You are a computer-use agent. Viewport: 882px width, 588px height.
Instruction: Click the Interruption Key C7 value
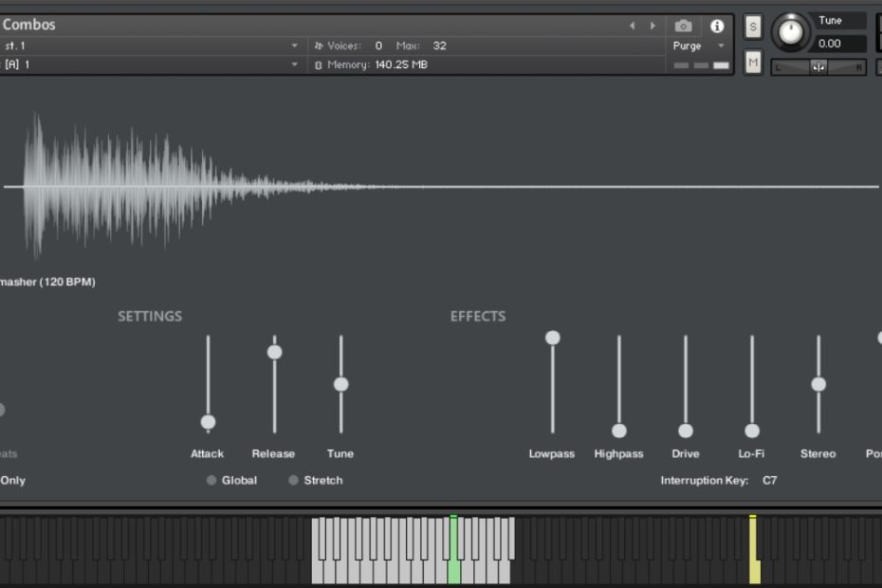[x=769, y=481]
